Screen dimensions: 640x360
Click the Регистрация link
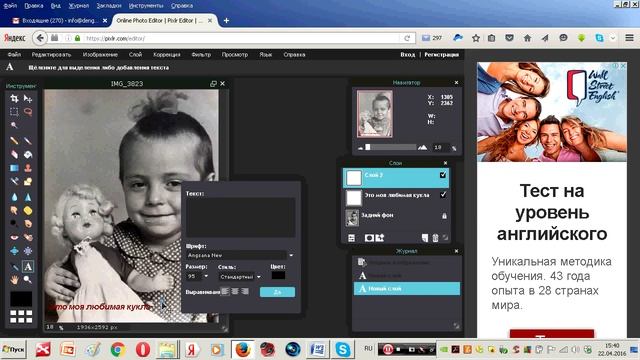click(441, 55)
